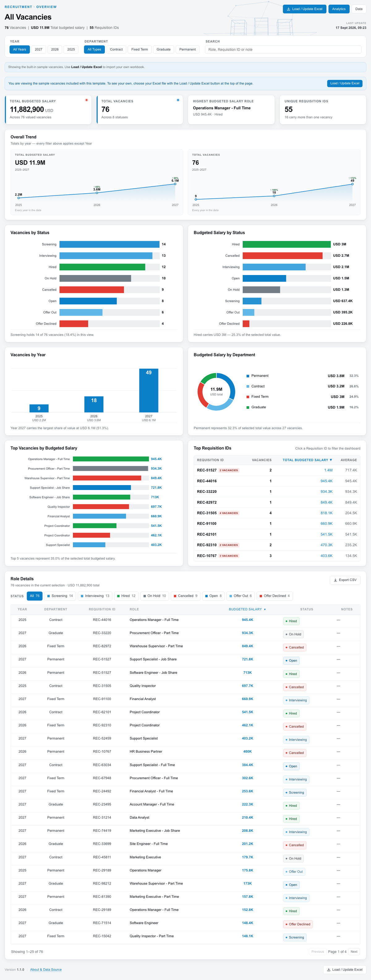The height and width of the screenshot is (980, 371).
Task: Click the sort arrow on Total Budgeted Salary column
Action: 331,460
